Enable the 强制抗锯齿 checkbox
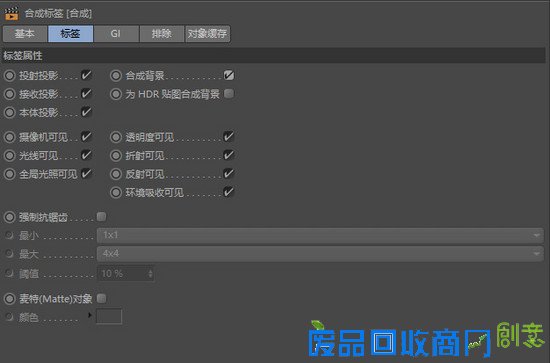The image size is (550, 363). pos(101,217)
